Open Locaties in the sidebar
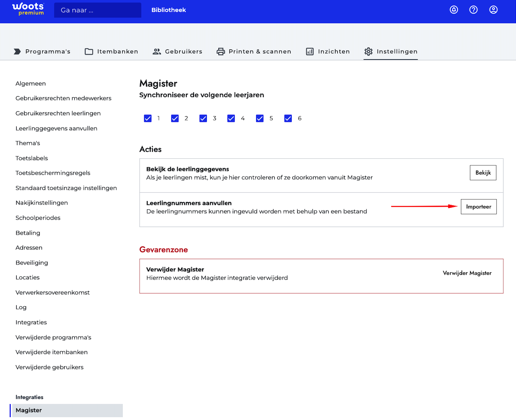Image resolution: width=516 pixels, height=420 pixels. (28, 278)
